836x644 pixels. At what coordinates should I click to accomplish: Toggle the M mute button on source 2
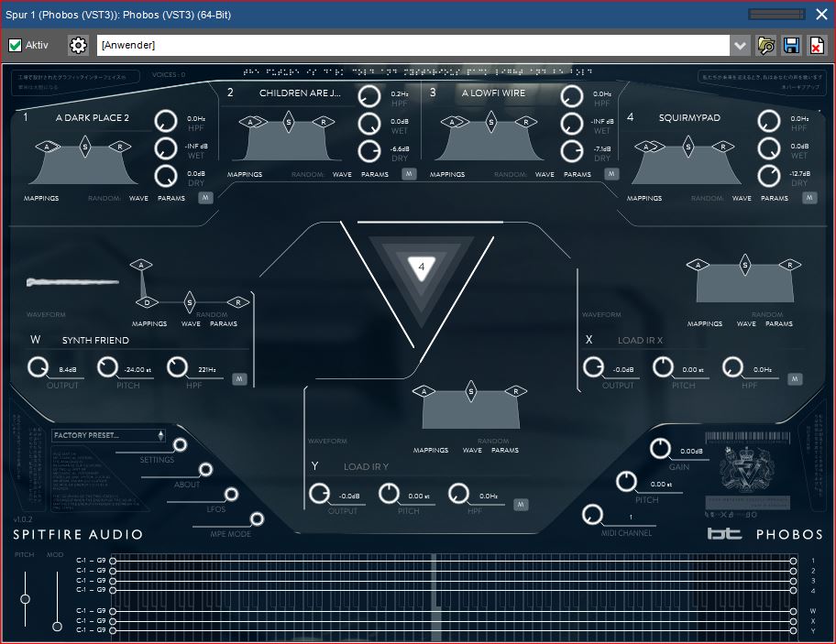coord(409,174)
